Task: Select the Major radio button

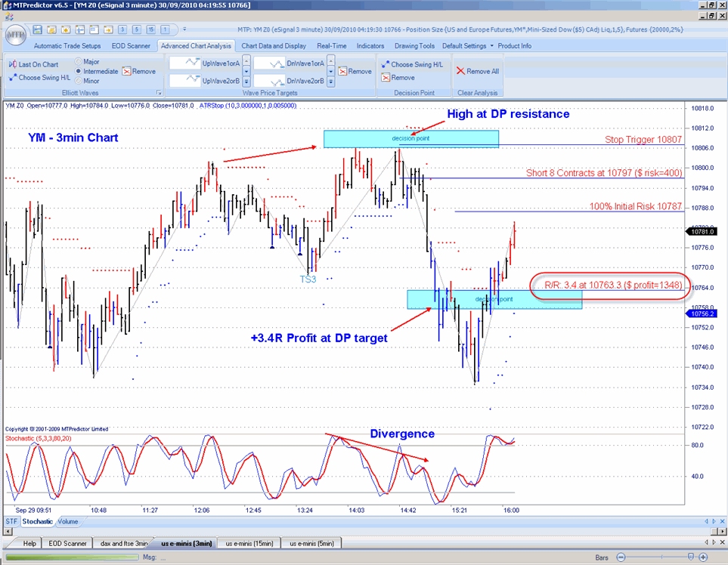Action: click(x=78, y=62)
